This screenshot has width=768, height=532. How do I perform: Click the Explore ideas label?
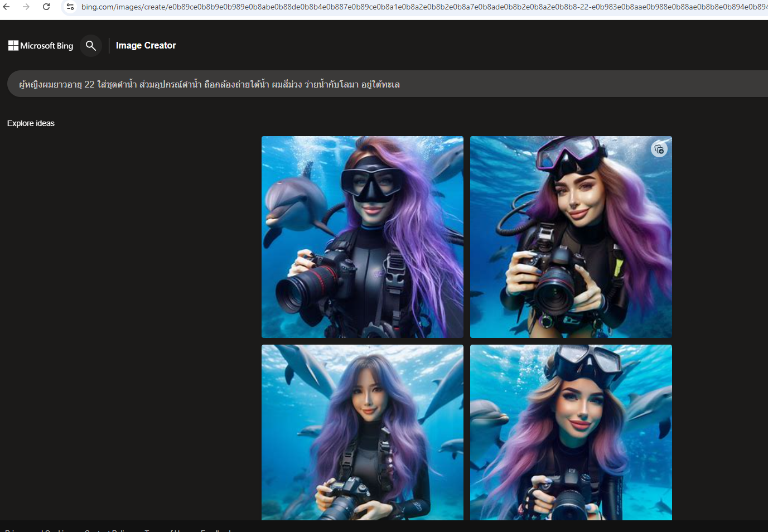point(31,123)
